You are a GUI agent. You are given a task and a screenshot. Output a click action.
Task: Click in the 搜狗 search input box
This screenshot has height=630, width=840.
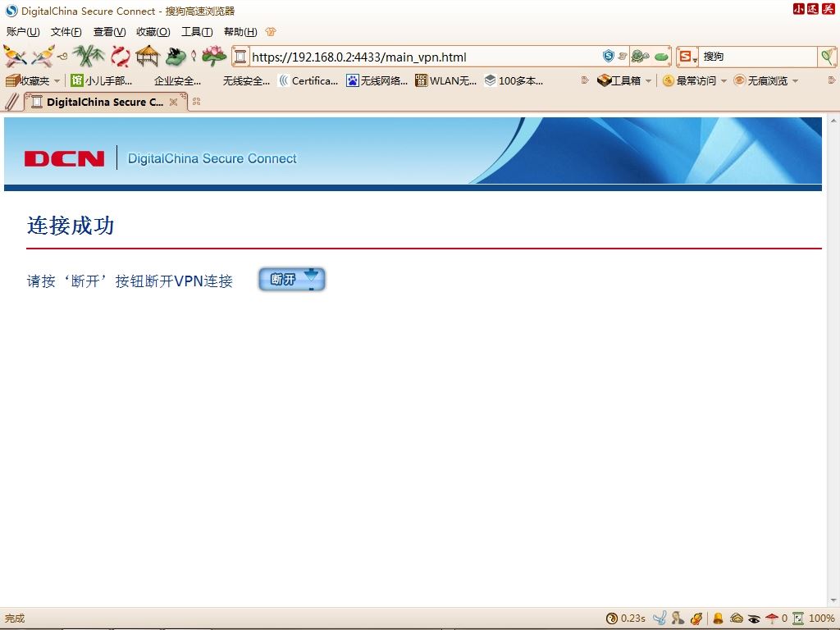click(x=758, y=57)
